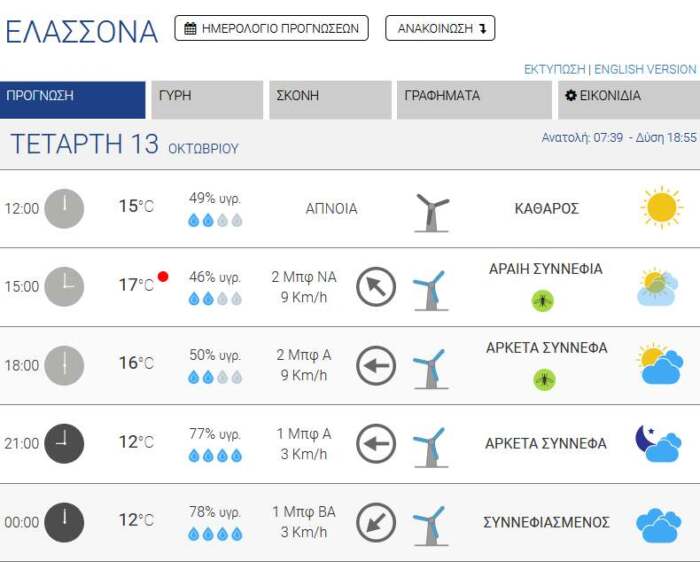The width and height of the screenshot is (700, 562).
Task: Click the sunny weather icon at 12:00
Action: point(661,208)
